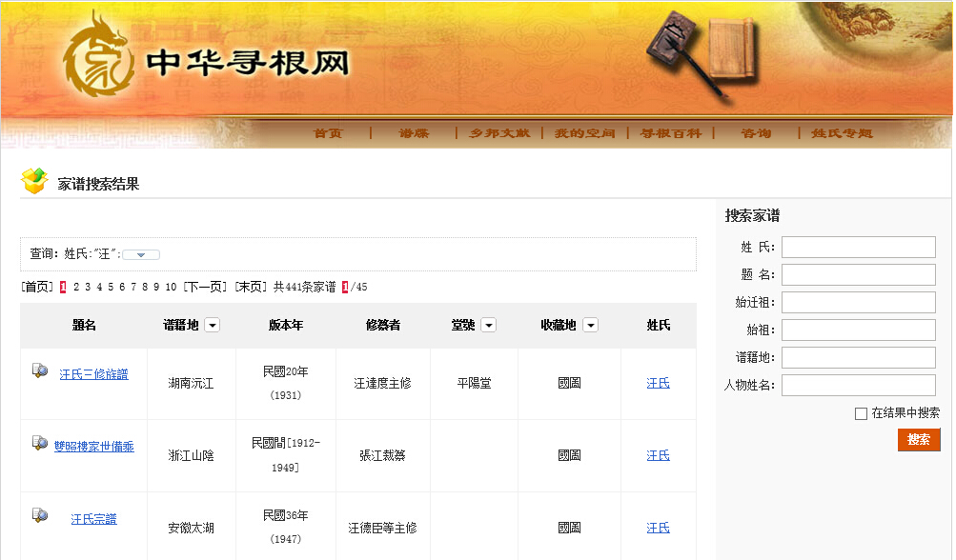
Task: Click the box icon beside 家谱搜索结果
Action: coord(34,181)
